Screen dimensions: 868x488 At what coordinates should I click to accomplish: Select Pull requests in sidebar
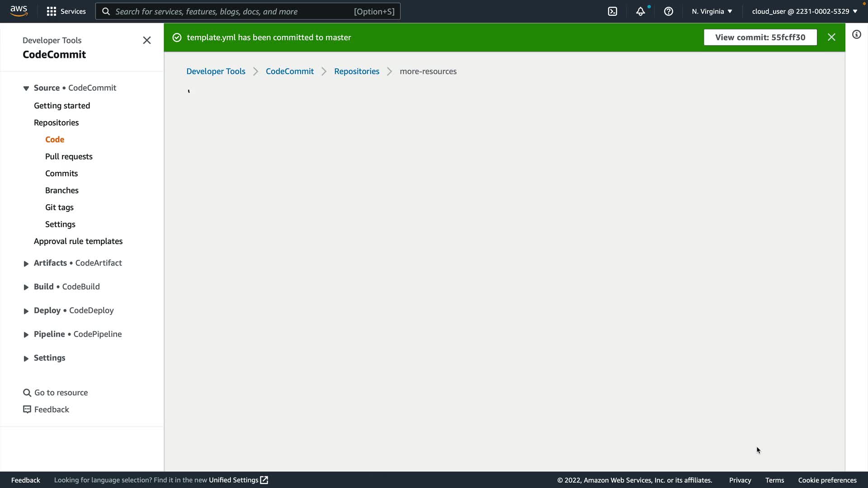(x=69, y=156)
